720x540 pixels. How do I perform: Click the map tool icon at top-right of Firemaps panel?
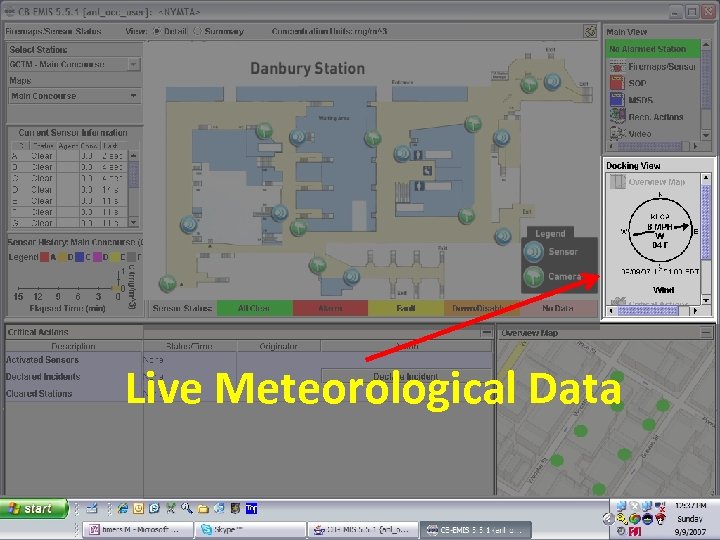pyautogui.click(x=590, y=31)
